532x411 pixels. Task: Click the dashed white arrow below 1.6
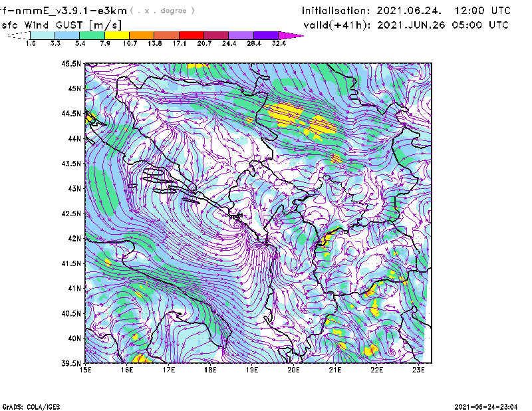19,35
